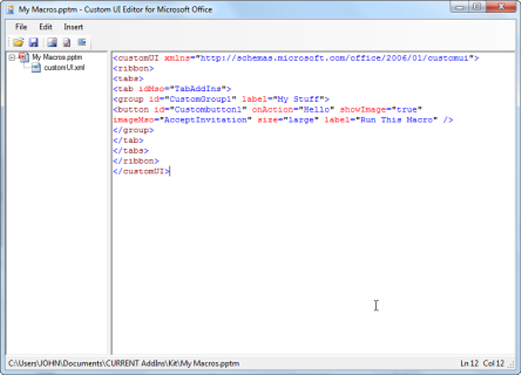Click on the TabAddIns attribute value
This screenshot has height=375, width=521.
coord(198,89)
